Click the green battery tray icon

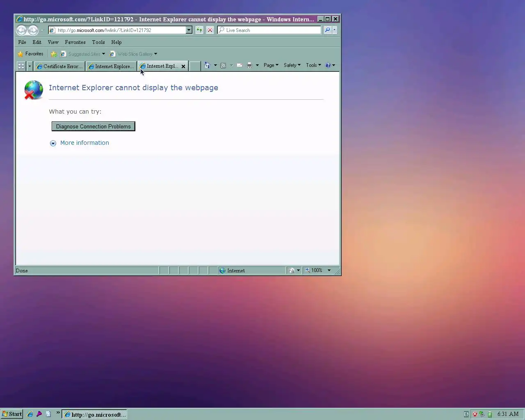pos(490,414)
